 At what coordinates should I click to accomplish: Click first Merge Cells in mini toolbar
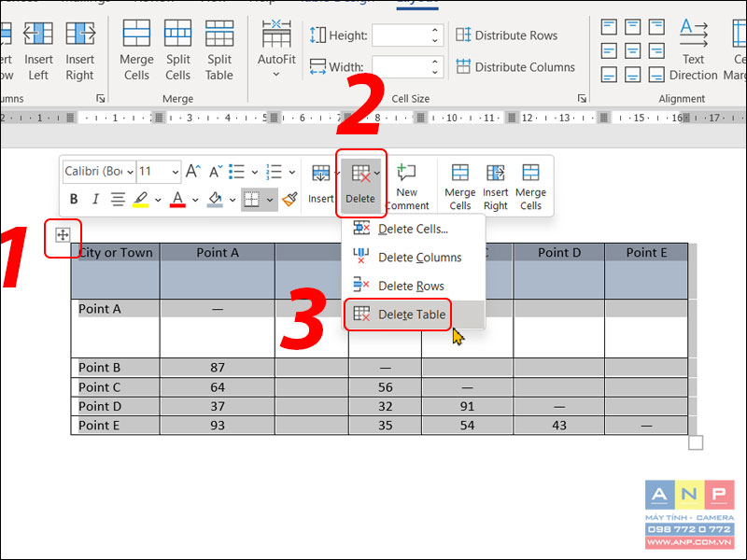point(459,186)
